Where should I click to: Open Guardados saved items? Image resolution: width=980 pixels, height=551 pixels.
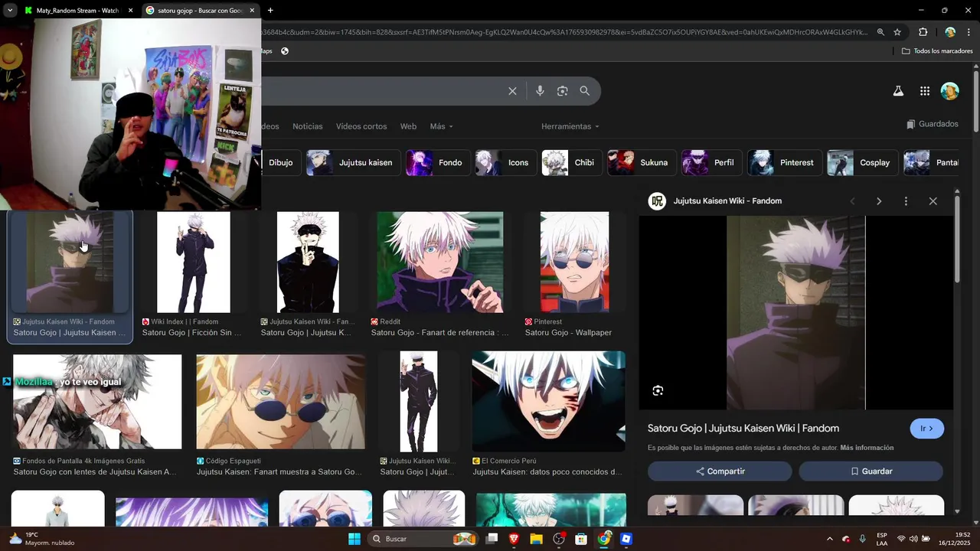pos(933,124)
